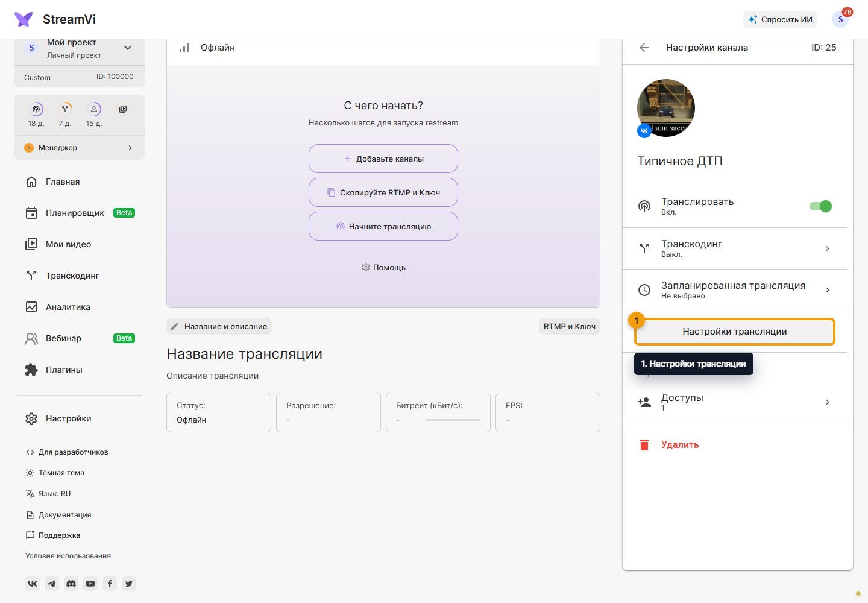Click the red trash delete icon
Image resolution: width=868 pixels, height=603 pixels.
(644, 445)
